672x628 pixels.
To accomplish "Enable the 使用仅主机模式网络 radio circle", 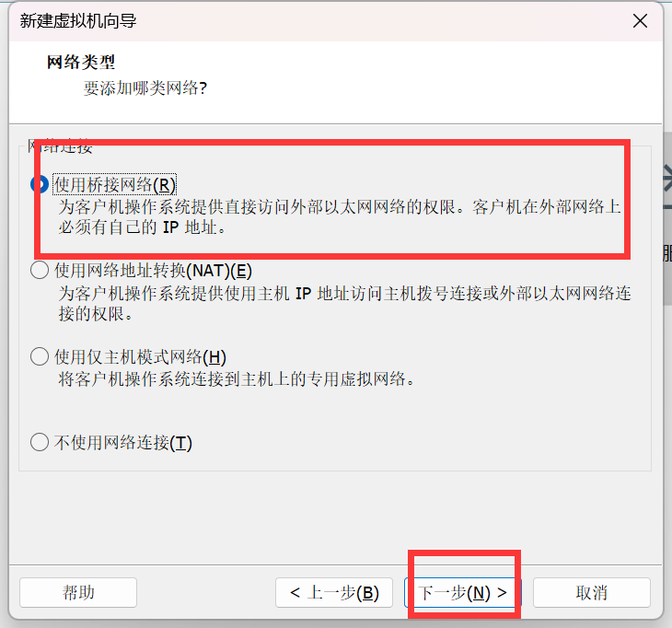I will 40,356.
